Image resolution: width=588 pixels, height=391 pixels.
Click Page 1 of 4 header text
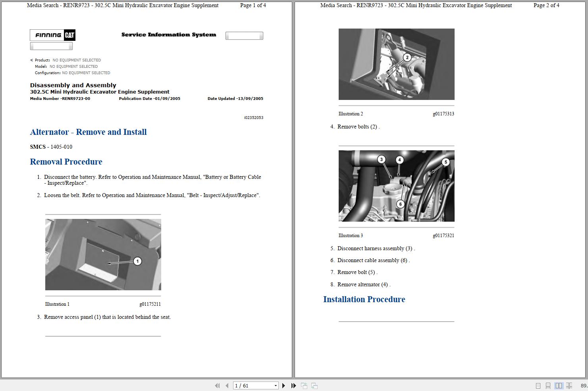[253, 6]
